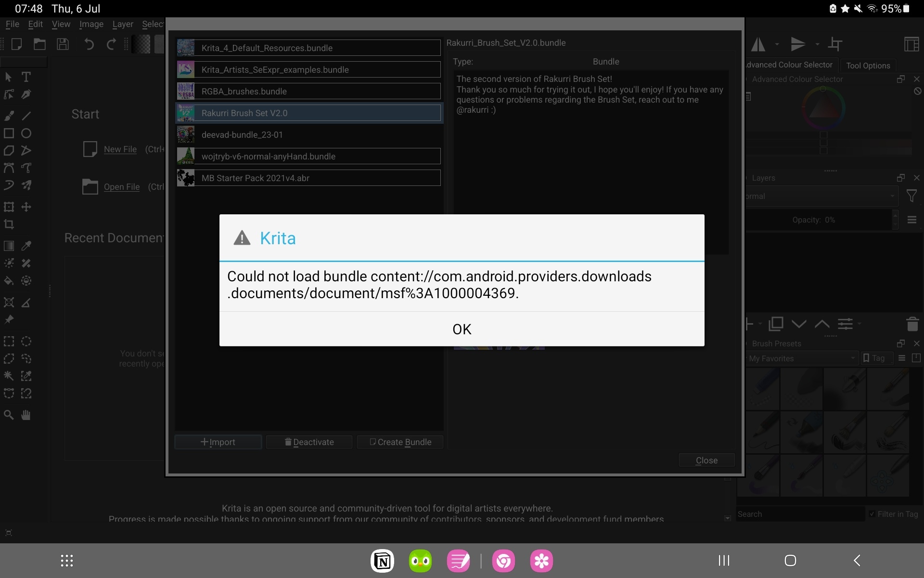
Task: Pick the Calligraphy tool
Action: tap(26, 94)
